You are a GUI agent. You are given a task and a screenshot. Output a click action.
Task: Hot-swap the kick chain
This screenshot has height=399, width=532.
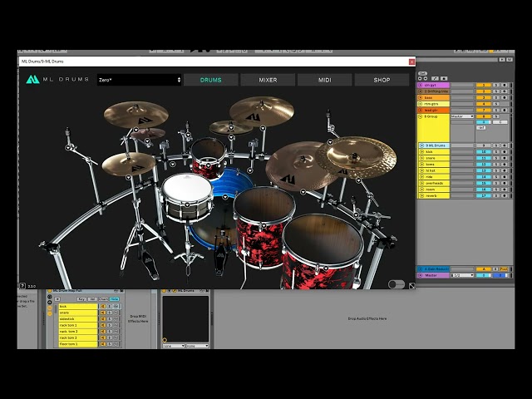tap(116, 307)
